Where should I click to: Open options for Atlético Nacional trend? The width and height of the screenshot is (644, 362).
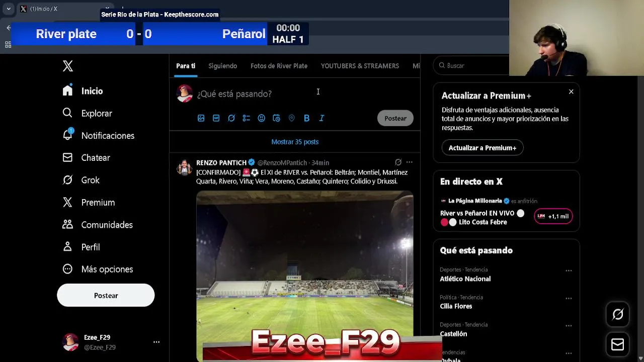(569, 270)
